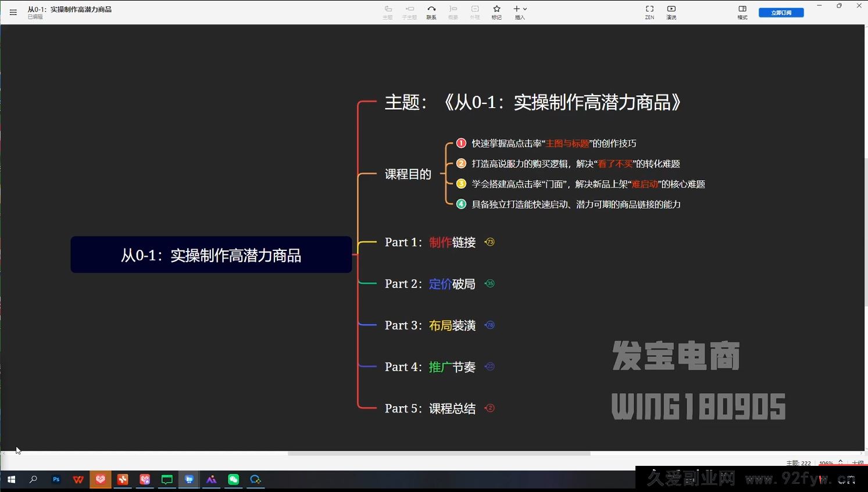Collapse Part 3 布局装潢 branch via its badge
868x492 pixels.
[490, 325]
